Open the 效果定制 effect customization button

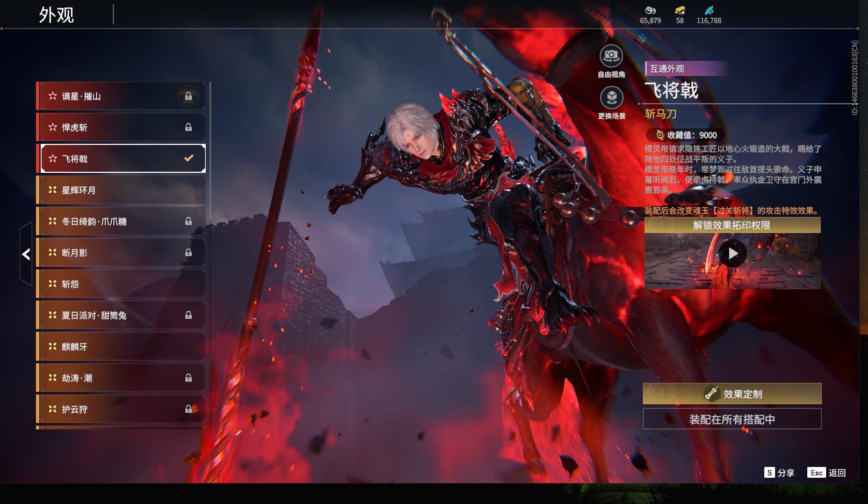732,393
